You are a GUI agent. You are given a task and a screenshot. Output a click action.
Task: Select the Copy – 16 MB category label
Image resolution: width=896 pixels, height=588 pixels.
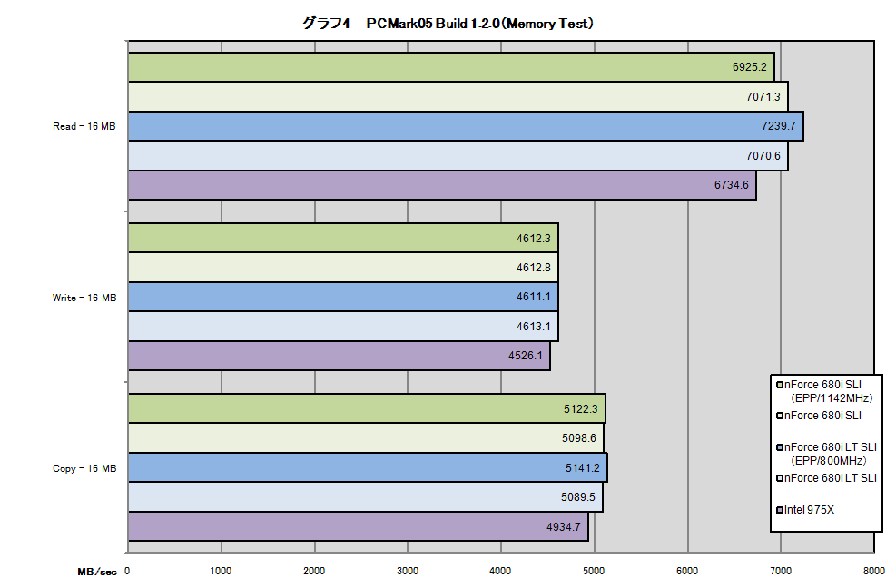click(x=84, y=468)
